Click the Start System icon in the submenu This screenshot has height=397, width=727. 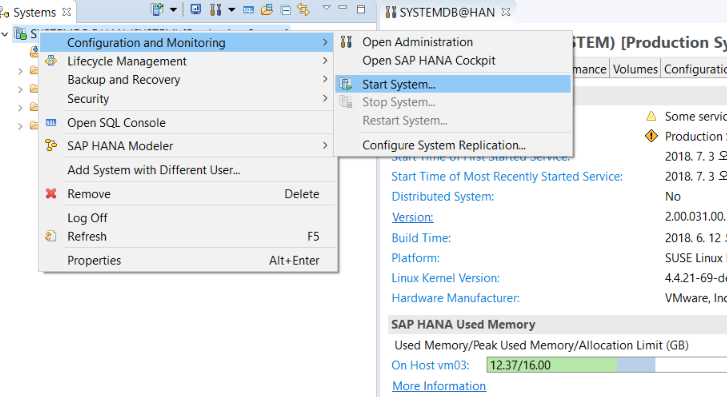tap(346, 84)
